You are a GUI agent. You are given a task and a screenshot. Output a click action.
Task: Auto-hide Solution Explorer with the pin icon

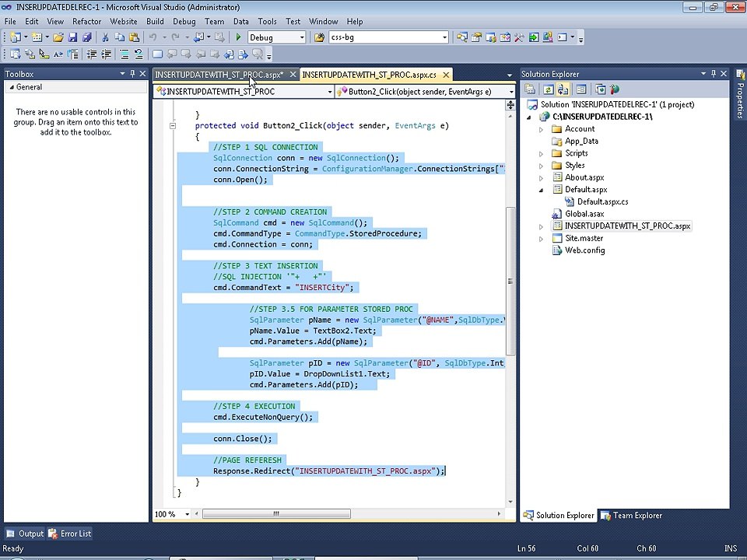tap(714, 74)
